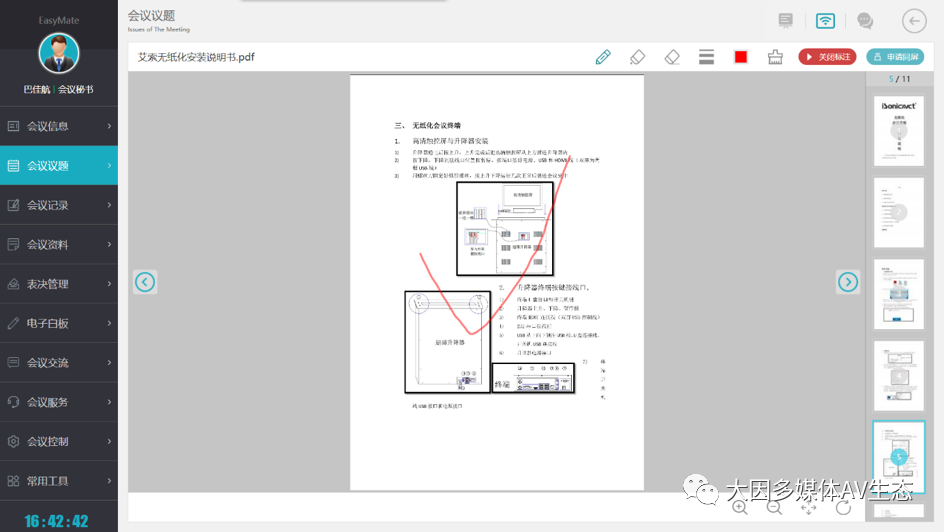Expand the 表决管理 sidebar arrow
944x532 pixels.
click(109, 284)
